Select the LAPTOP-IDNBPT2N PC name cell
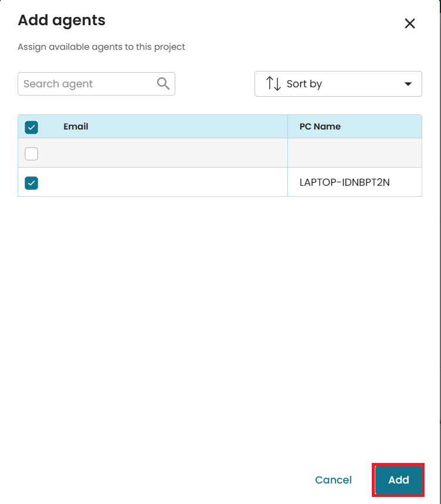The image size is (441, 504). [x=344, y=182]
